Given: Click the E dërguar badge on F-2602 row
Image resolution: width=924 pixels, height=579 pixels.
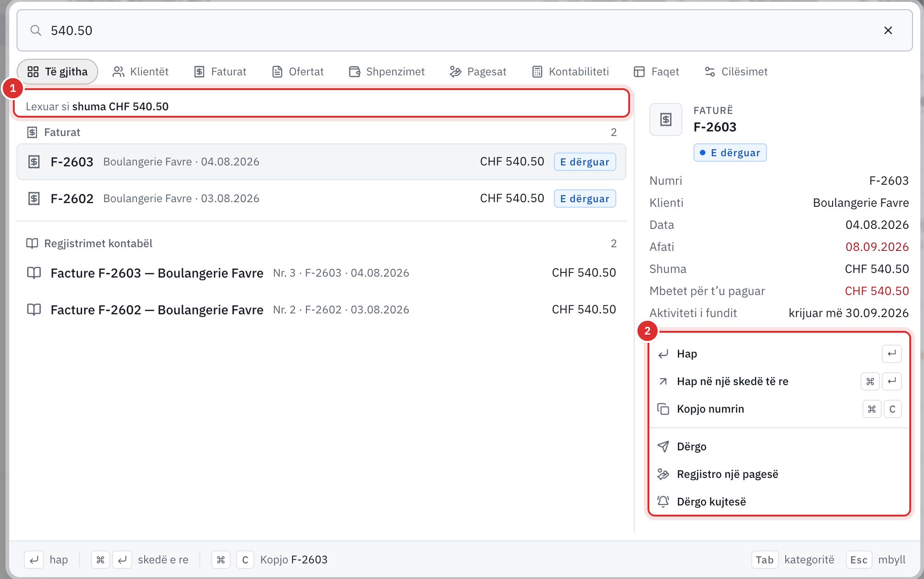Looking at the screenshot, I should pyautogui.click(x=585, y=199).
